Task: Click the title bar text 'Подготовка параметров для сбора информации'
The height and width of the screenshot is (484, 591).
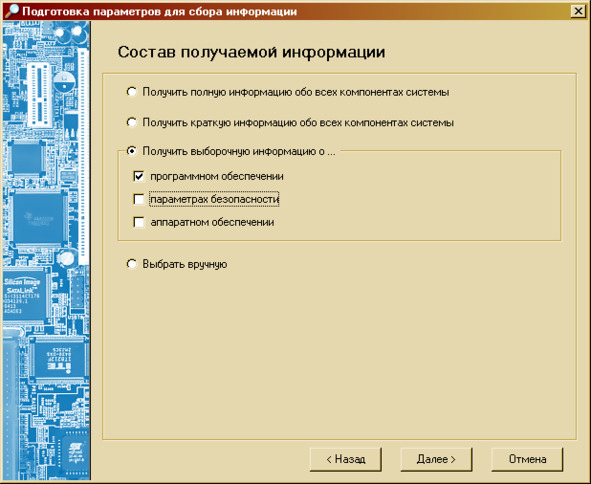Action: 159,11
